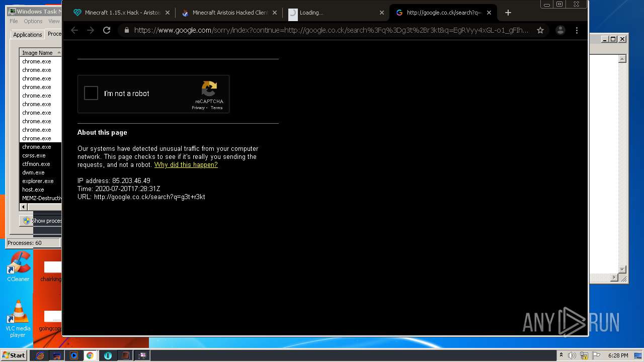Screen dimensions: 644x362
Task: Go forward in Chrome history
Action: pyautogui.click(x=91, y=30)
